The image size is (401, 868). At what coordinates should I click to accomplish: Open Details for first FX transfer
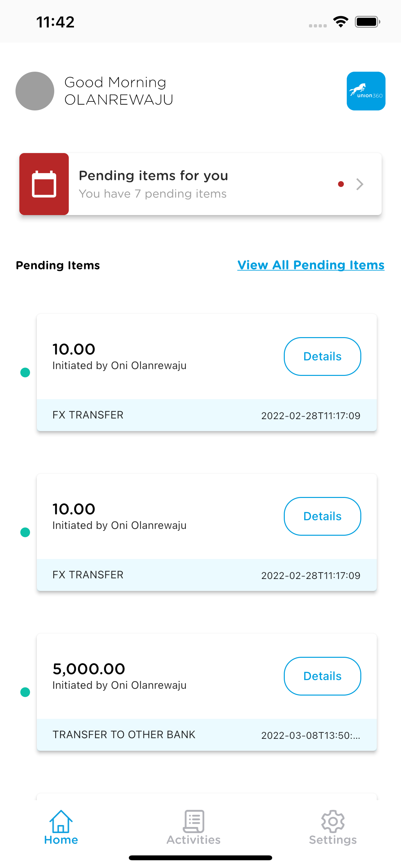point(322,356)
